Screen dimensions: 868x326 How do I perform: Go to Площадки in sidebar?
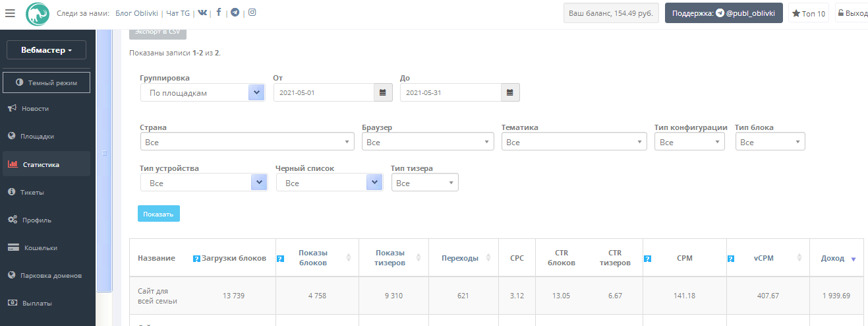pos(37,137)
